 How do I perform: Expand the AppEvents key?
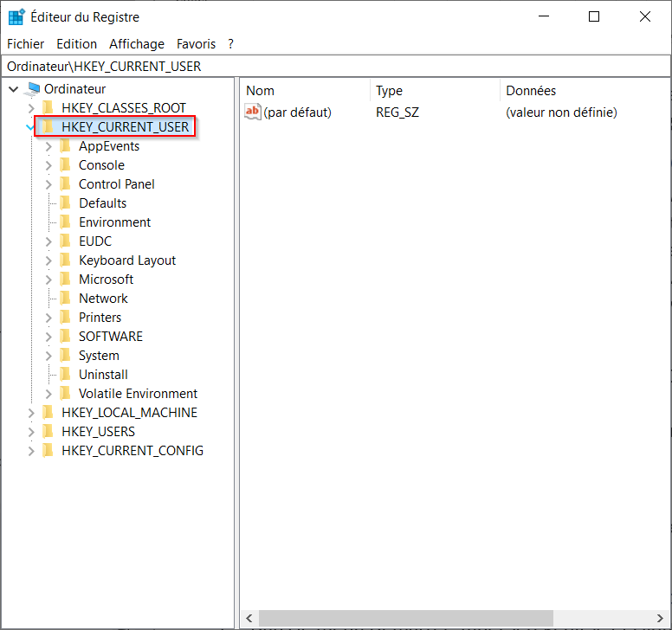click(48, 146)
